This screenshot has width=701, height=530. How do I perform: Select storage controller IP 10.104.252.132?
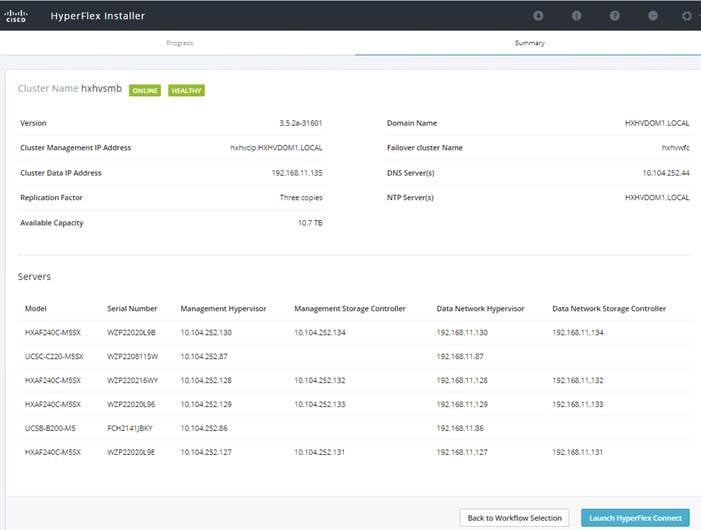click(x=320, y=380)
